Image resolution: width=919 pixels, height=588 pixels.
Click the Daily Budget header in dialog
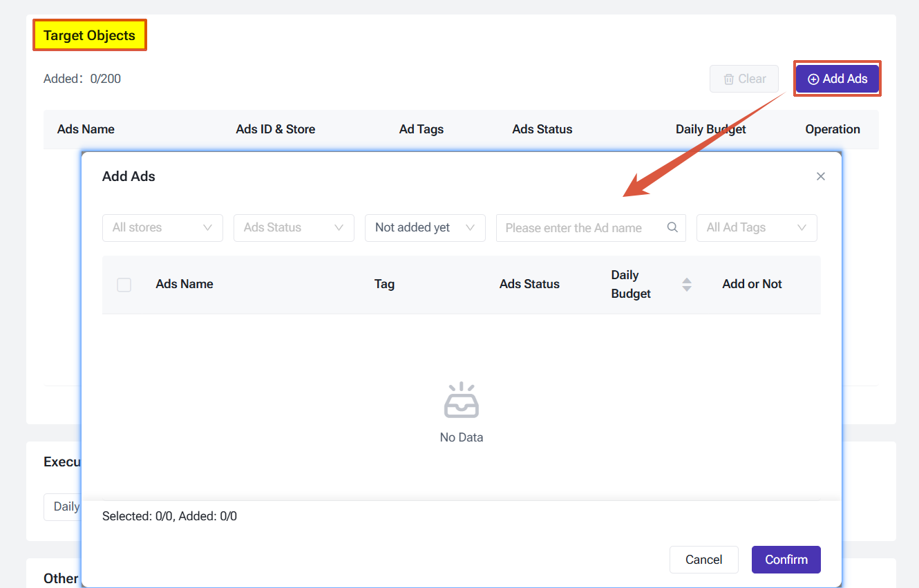tap(631, 284)
